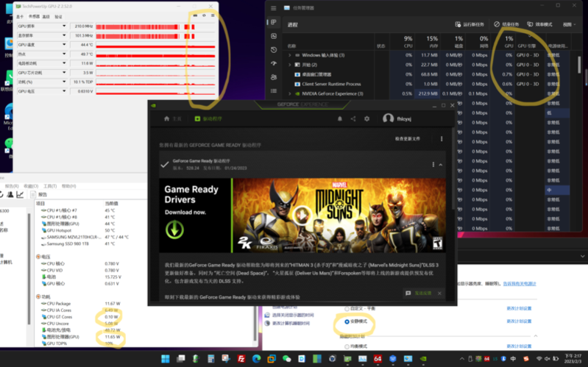Open the 驱动程序 tab in GeForce Experience
This screenshot has height=367, width=588.
207,118
